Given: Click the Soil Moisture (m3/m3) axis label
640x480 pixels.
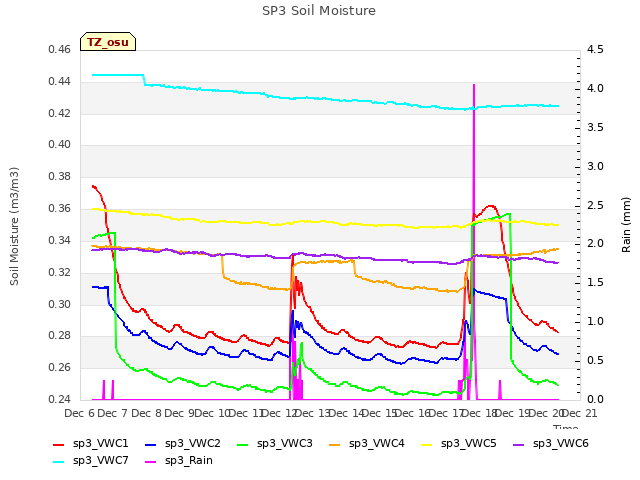Looking at the screenshot, I should [14, 226].
